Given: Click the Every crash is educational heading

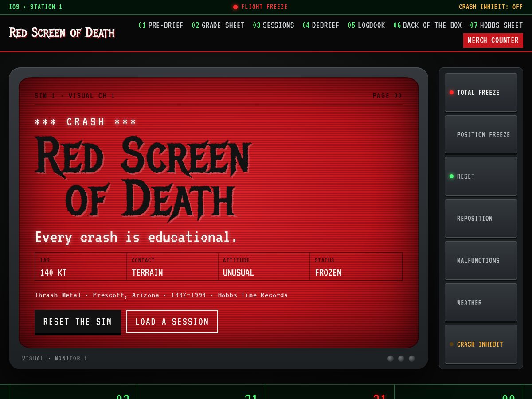Looking at the screenshot, I should click(137, 237).
